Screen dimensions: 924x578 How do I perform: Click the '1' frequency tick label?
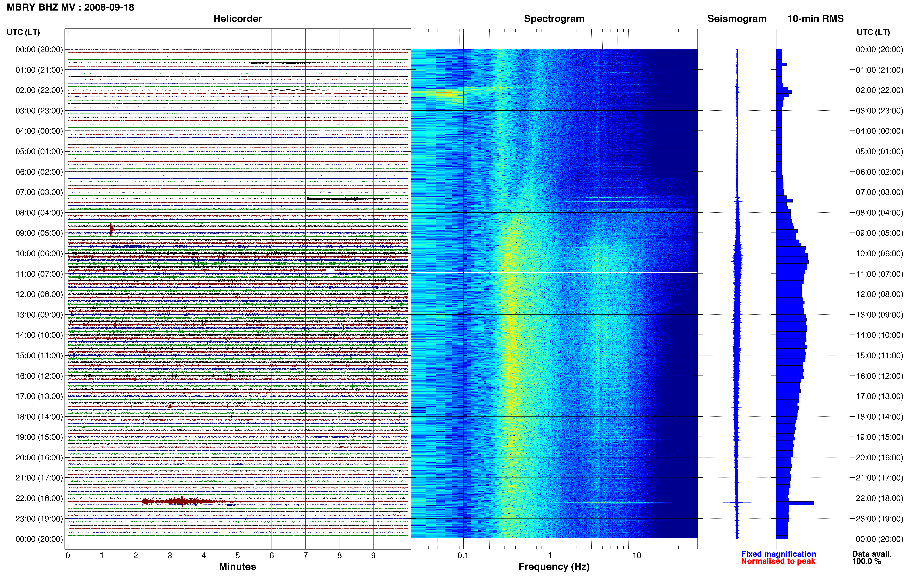[x=550, y=555]
